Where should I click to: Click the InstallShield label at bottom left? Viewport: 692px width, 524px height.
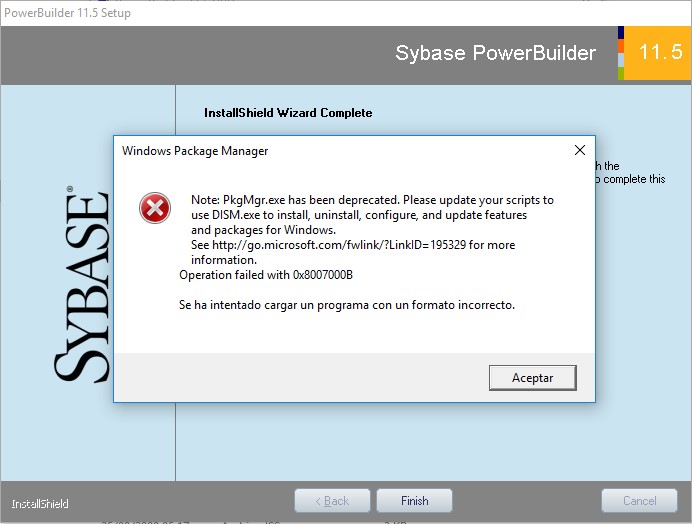point(40,504)
